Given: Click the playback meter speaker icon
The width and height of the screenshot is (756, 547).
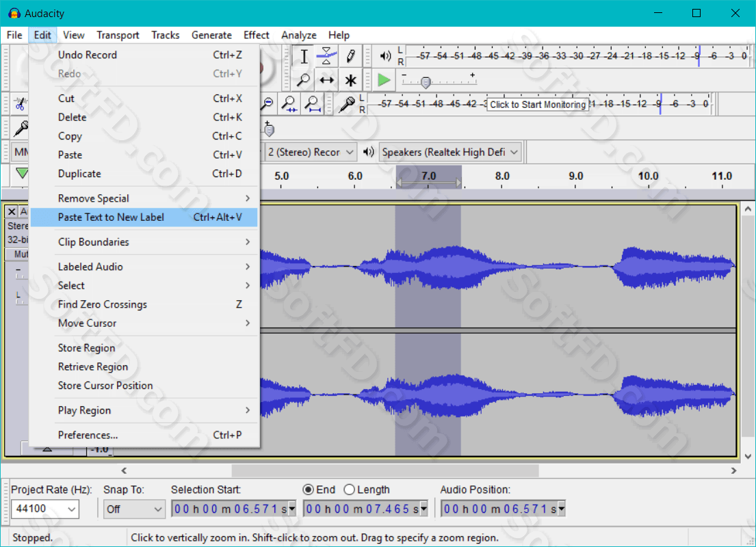Looking at the screenshot, I should pos(385,56).
